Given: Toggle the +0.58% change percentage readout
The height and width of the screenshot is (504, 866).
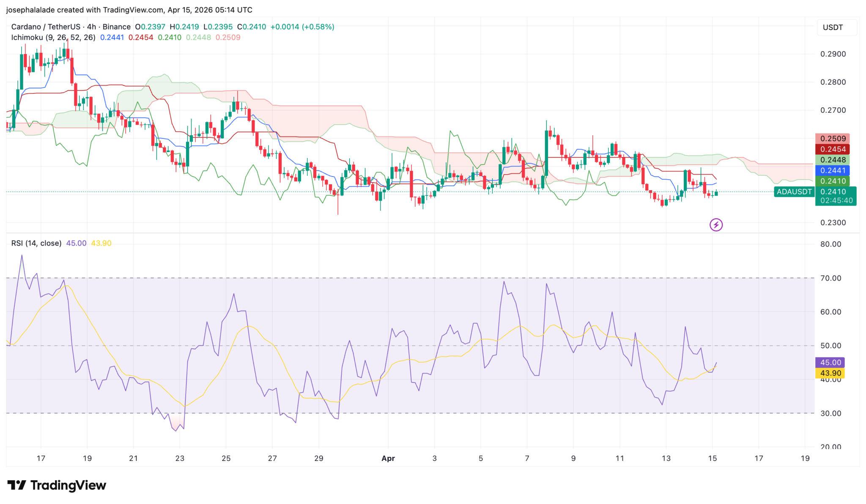Looking at the screenshot, I should tap(318, 27).
